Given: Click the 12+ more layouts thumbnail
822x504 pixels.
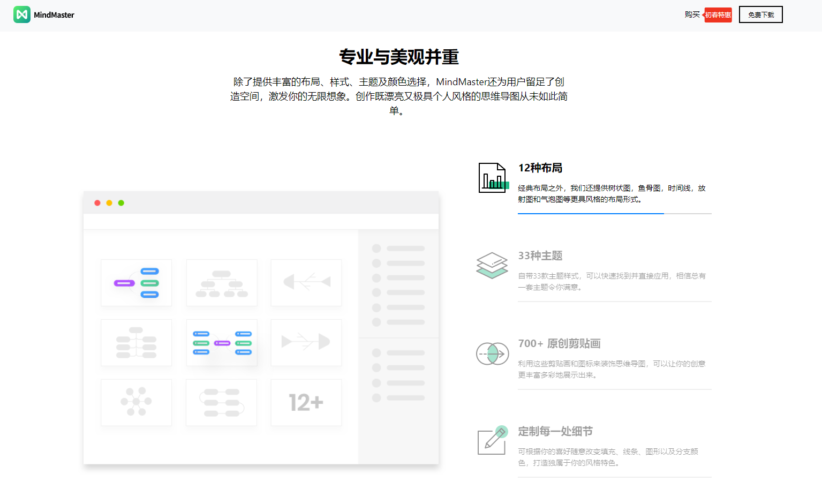Looking at the screenshot, I should click(x=306, y=403).
